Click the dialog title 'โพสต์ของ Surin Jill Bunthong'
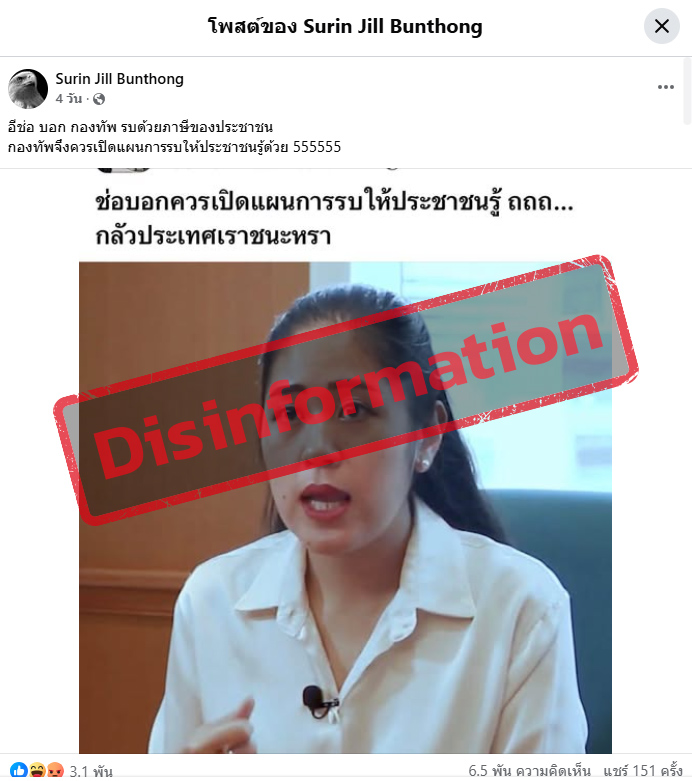 coord(345,26)
